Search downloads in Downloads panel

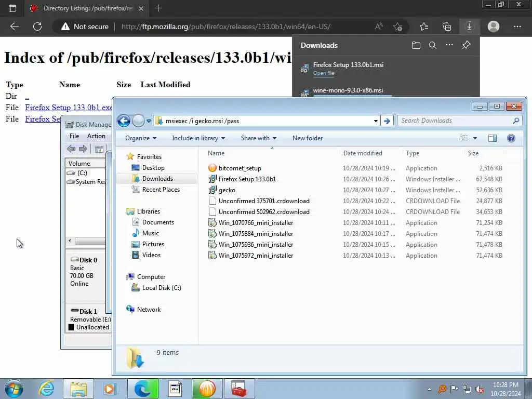[433, 45]
